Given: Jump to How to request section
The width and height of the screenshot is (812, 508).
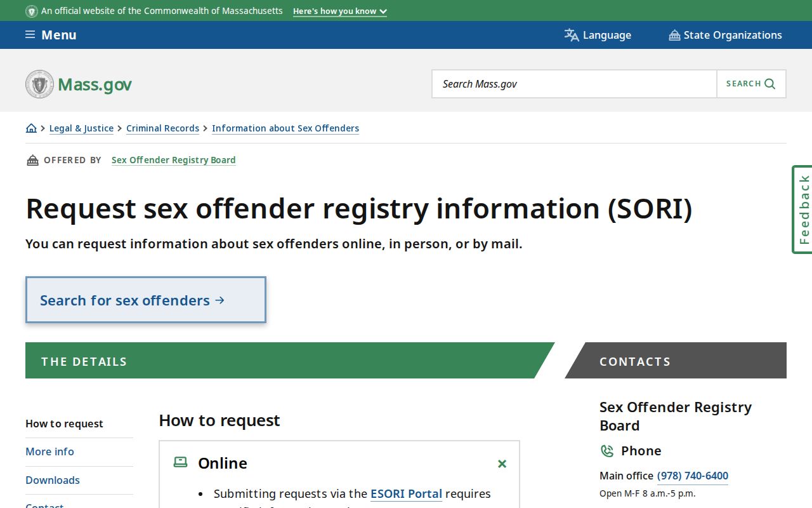Looking at the screenshot, I should (64, 424).
